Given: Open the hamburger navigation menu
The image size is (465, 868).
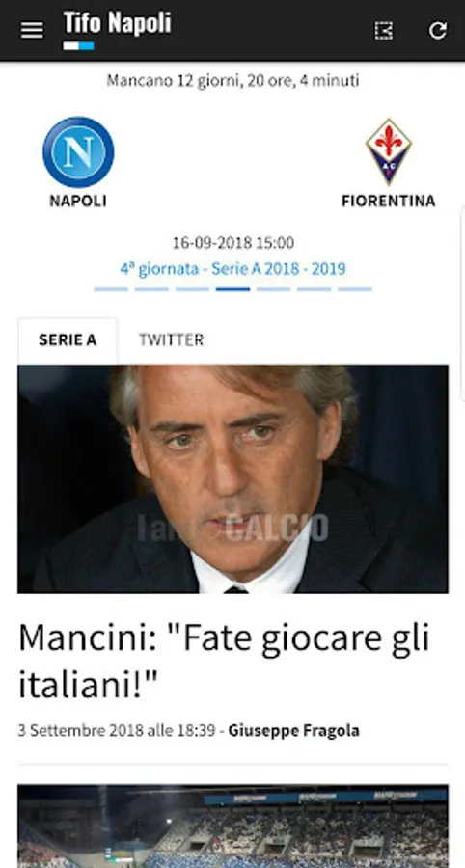Looking at the screenshot, I should pos(32,31).
